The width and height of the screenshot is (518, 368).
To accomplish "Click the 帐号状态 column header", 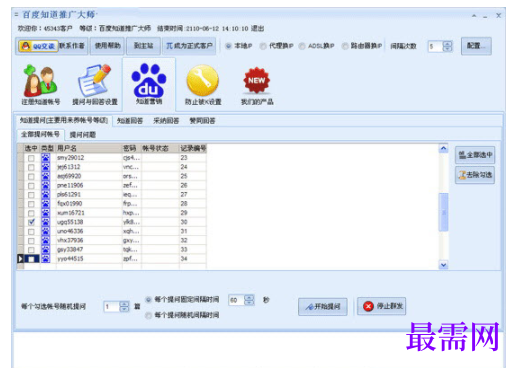I will click(x=160, y=148).
